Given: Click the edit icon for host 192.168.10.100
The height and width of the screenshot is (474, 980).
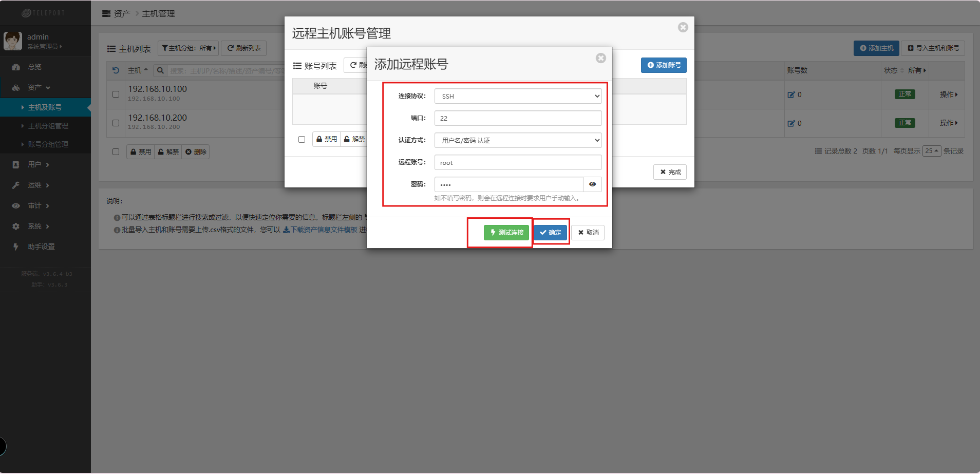Looking at the screenshot, I should [x=791, y=94].
